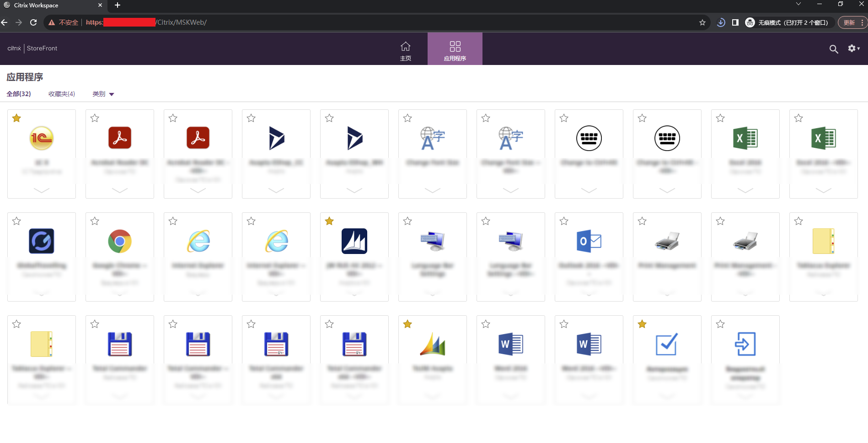Select the 应用程序 applications tab
Screen dimensions: 868x443
click(455, 51)
